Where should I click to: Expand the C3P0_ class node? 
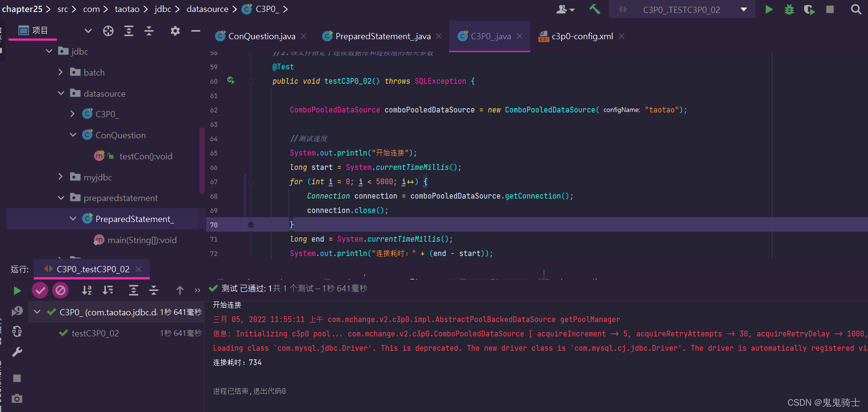[73, 114]
